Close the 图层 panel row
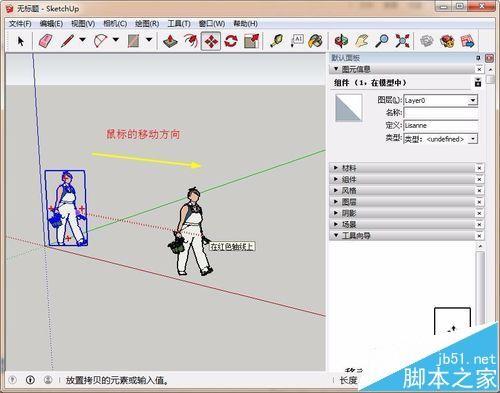This screenshot has width=500, height=393. coord(479,202)
